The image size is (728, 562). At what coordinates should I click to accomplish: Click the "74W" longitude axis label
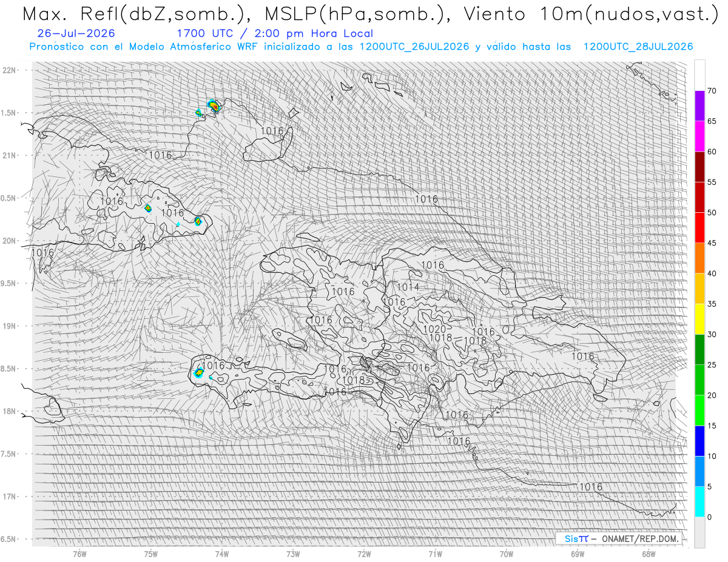[221, 554]
